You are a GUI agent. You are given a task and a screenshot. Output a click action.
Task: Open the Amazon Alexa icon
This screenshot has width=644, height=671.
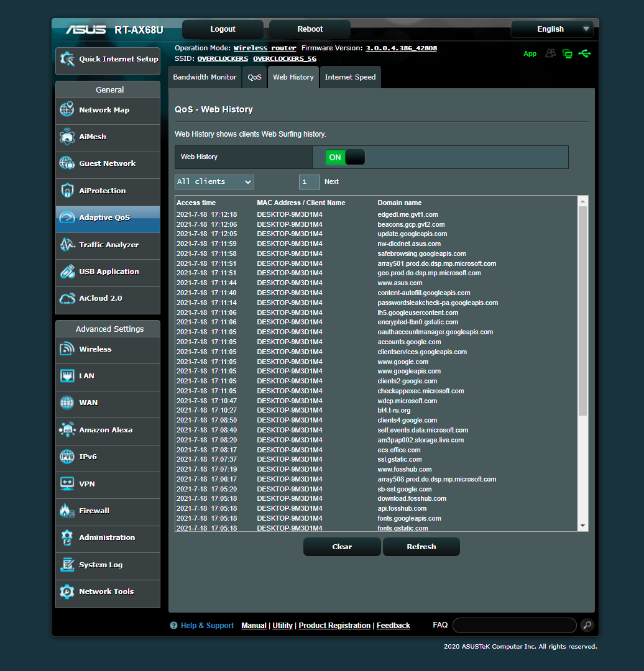pyautogui.click(x=67, y=430)
